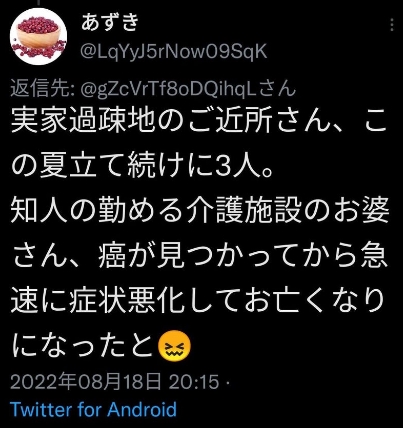Click the dot separator after 20:15

tap(228, 382)
